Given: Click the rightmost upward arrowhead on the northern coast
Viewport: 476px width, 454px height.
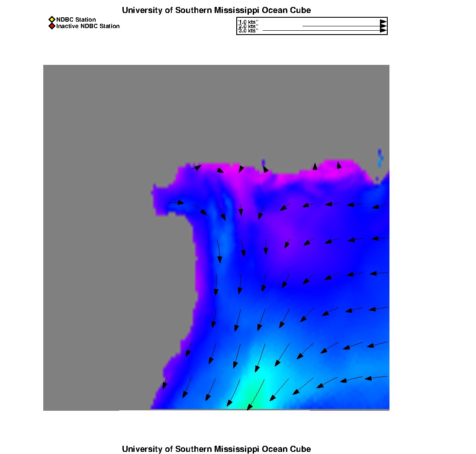Looking at the screenshot, I should point(339,165).
